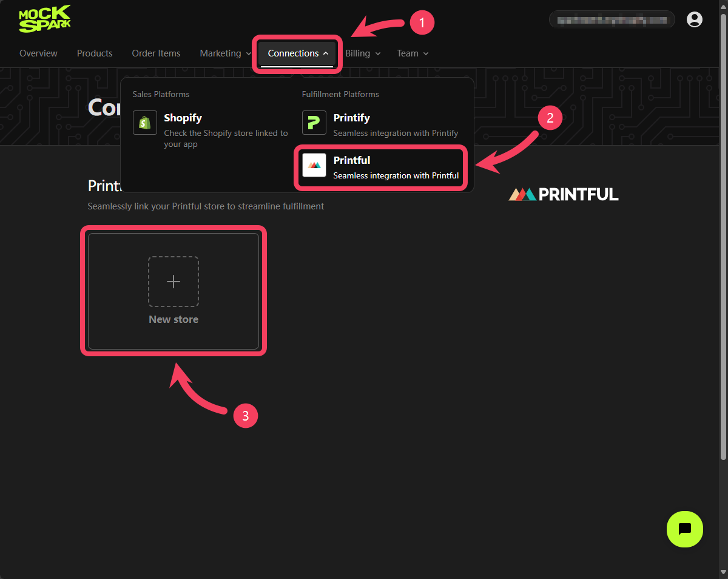Expand the Billing dropdown menu
728x579 pixels.
point(363,53)
